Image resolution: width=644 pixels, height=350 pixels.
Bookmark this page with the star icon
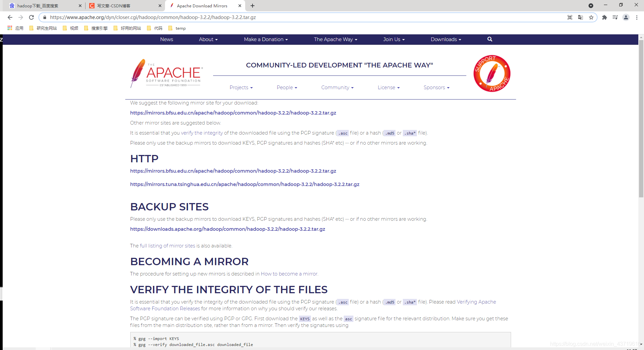click(x=591, y=17)
